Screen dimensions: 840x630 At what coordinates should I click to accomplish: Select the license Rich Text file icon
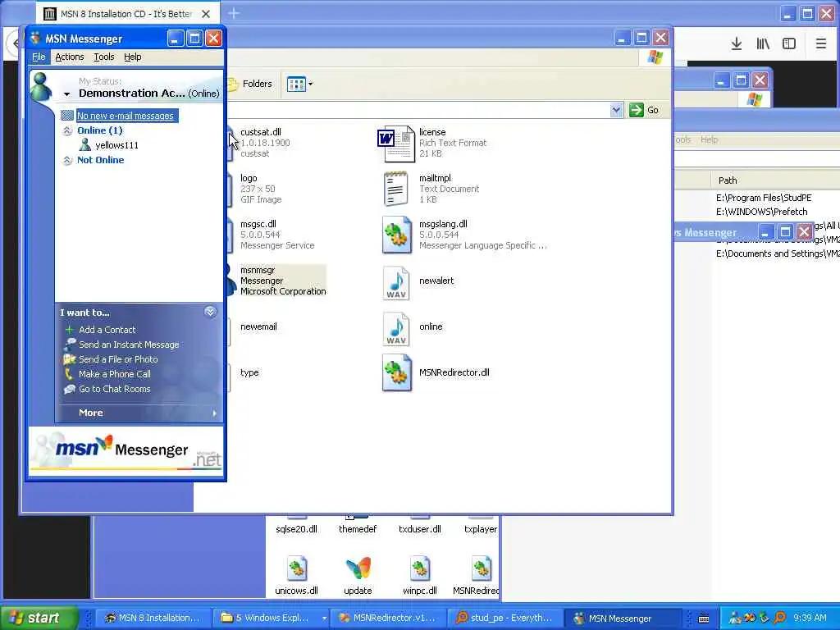pyautogui.click(x=396, y=144)
